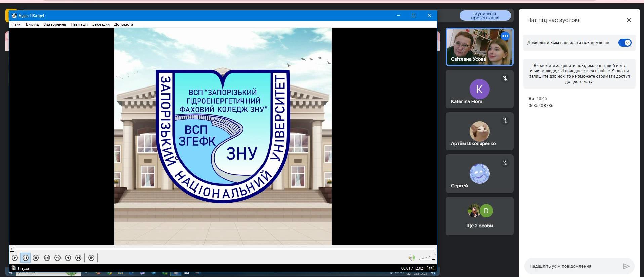Stop the video playback
Screen dimensions: 644x277
click(36, 258)
